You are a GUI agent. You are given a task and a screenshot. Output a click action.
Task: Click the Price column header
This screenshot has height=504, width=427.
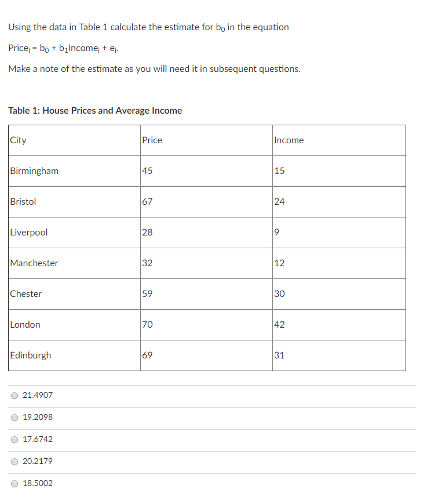[x=152, y=140]
